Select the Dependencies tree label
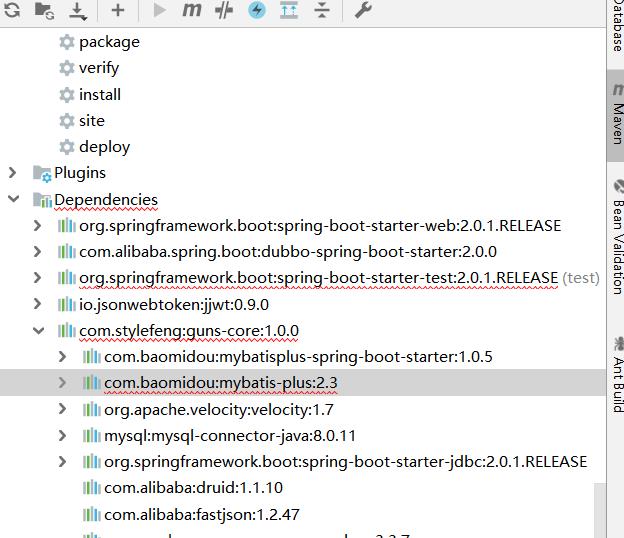Viewport: 624px width, 538px height. (106, 200)
